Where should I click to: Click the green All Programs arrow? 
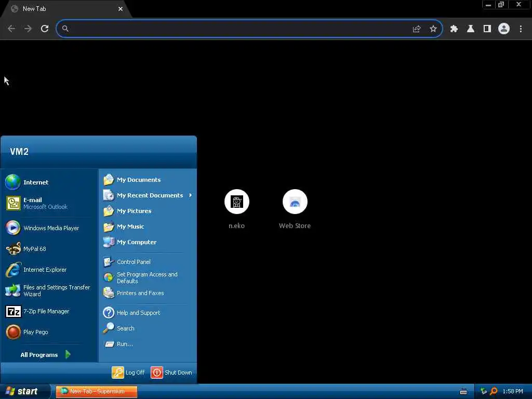point(68,354)
